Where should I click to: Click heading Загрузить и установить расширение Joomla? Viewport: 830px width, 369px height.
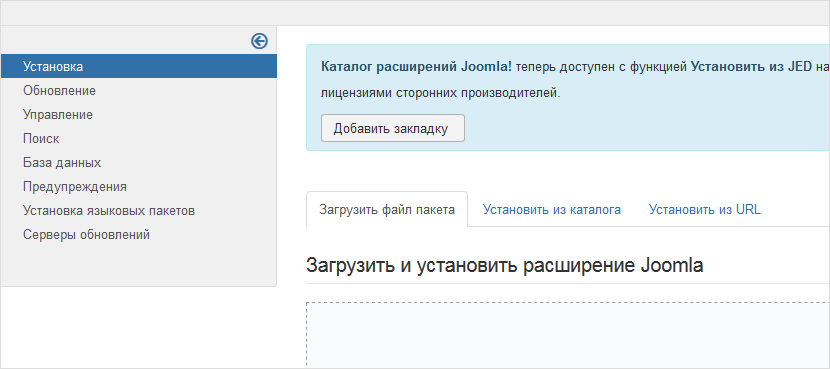pyautogui.click(x=504, y=265)
